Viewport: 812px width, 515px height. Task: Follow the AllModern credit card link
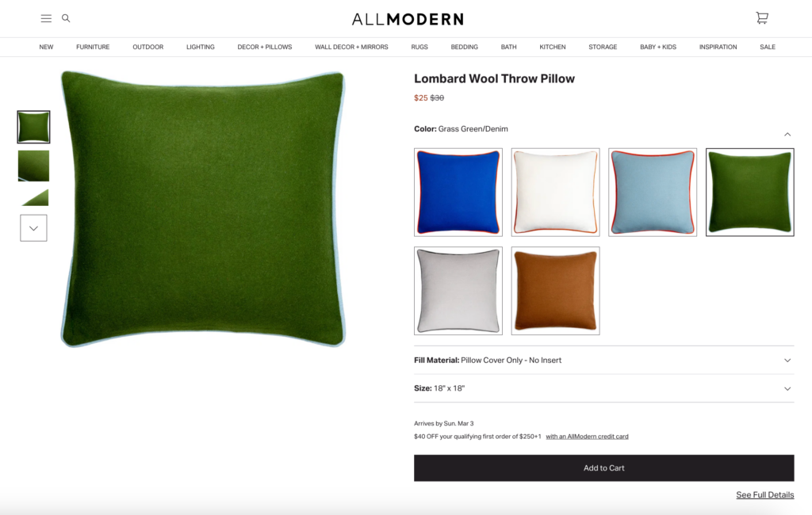pyautogui.click(x=587, y=437)
